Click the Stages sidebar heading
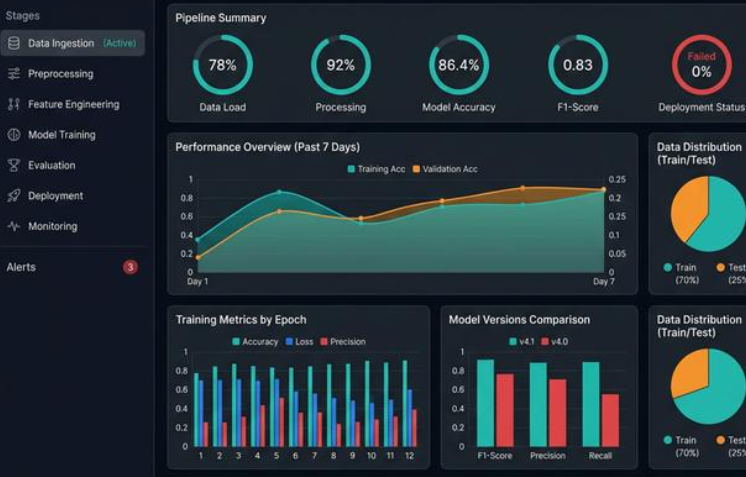The height and width of the screenshot is (477, 746). (22, 16)
